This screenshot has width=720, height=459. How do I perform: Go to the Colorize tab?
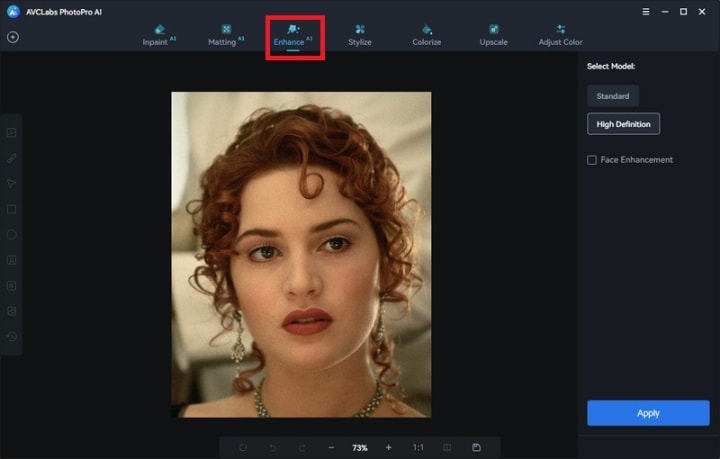coord(427,35)
